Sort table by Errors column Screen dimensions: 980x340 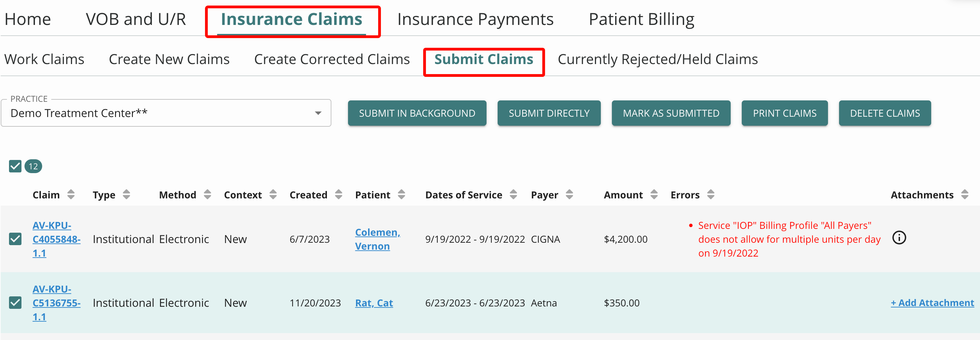click(x=711, y=194)
